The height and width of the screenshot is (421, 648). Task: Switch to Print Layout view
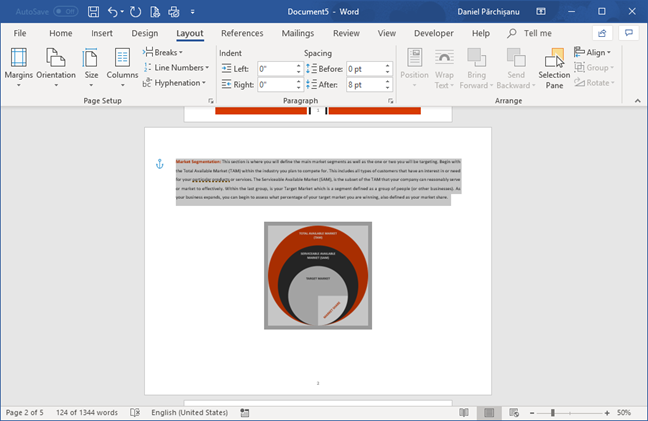tap(489, 412)
